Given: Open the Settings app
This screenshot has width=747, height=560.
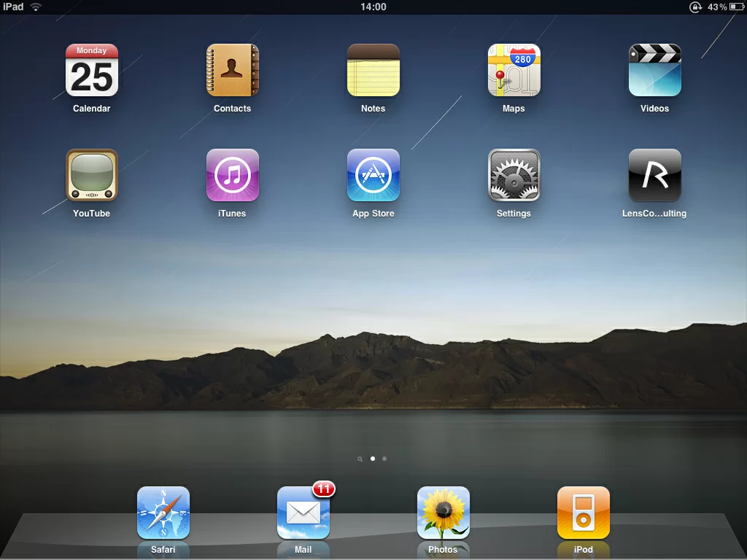Looking at the screenshot, I should tap(514, 175).
